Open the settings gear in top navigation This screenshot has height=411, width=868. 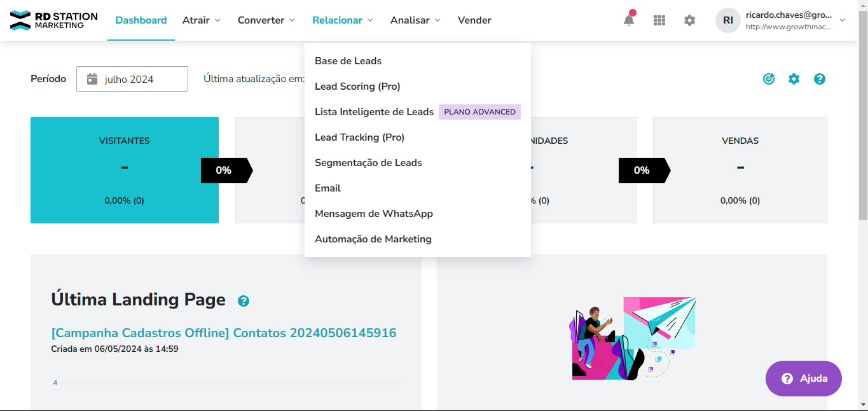689,20
